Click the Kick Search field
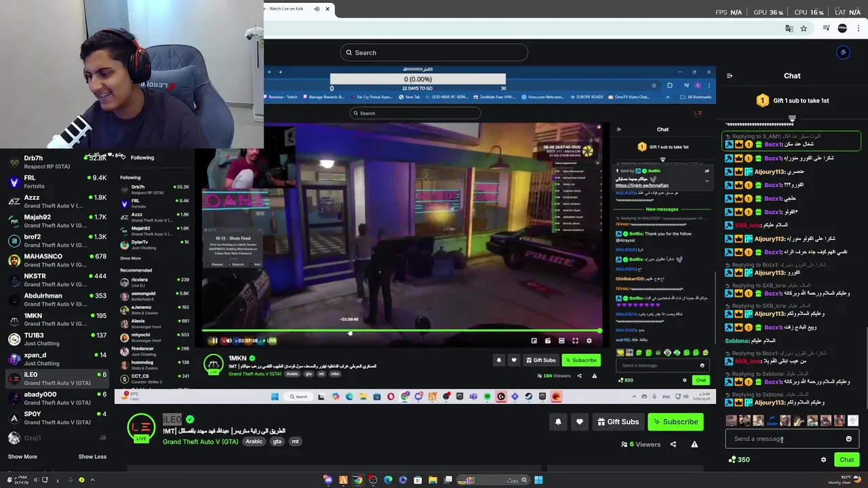Viewport: 868px width, 488px height. tap(434, 53)
